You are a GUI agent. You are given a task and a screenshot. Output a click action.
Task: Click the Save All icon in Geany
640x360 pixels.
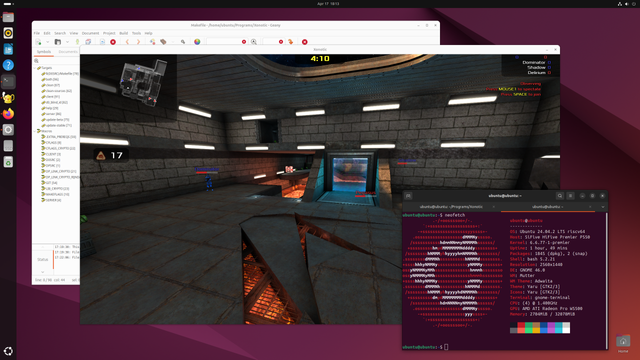click(x=88, y=42)
